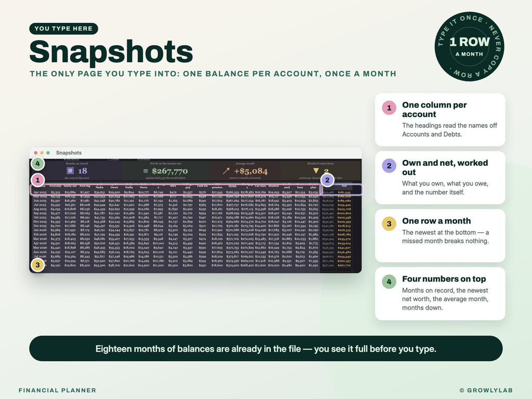Click the Everyday cell $5,333 for Apr 2025
The height and width of the screenshot is (399, 532).
point(55,192)
